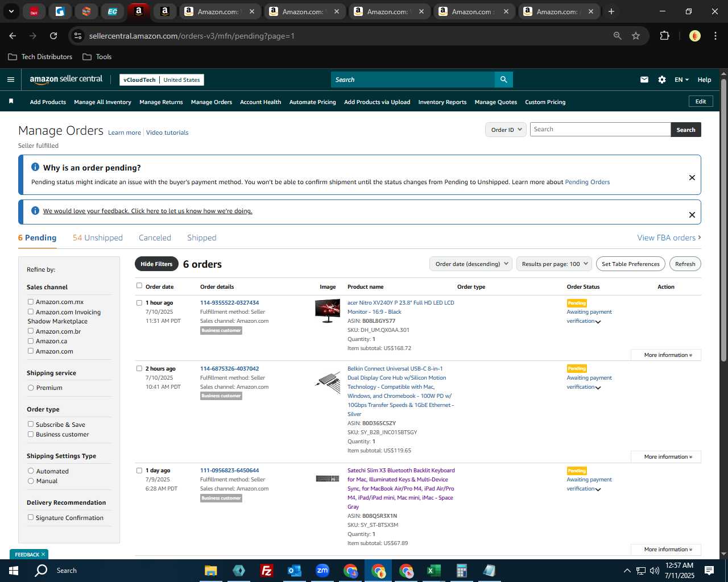The width and height of the screenshot is (728, 582).
Task: Switch to the Canceled tab
Action: 155,238
